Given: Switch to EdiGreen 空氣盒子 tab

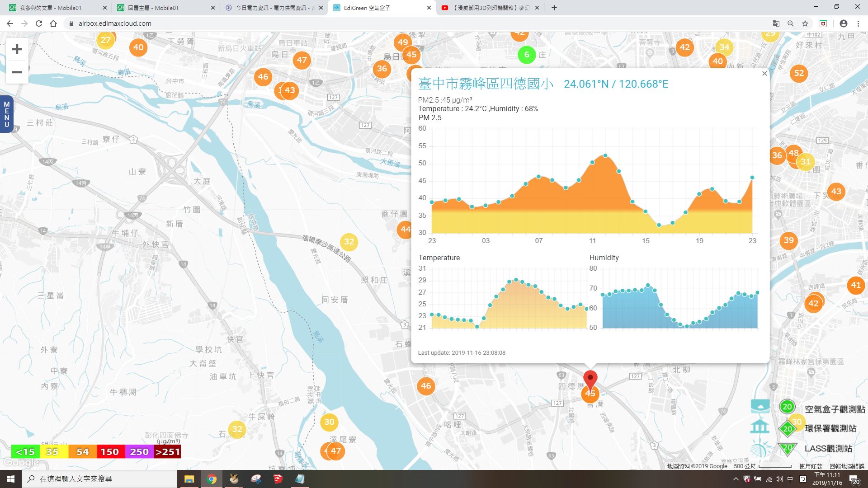Looking at the screenshot, I should tap(382, 8).
